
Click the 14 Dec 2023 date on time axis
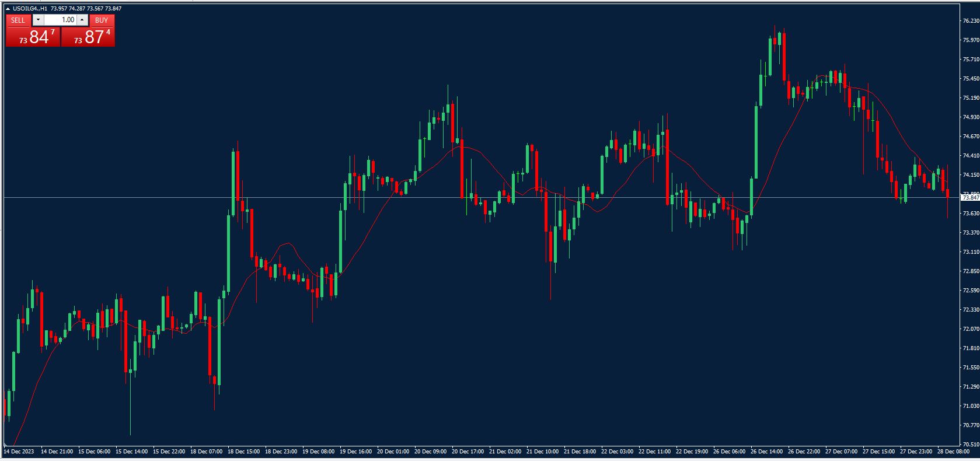19,452
